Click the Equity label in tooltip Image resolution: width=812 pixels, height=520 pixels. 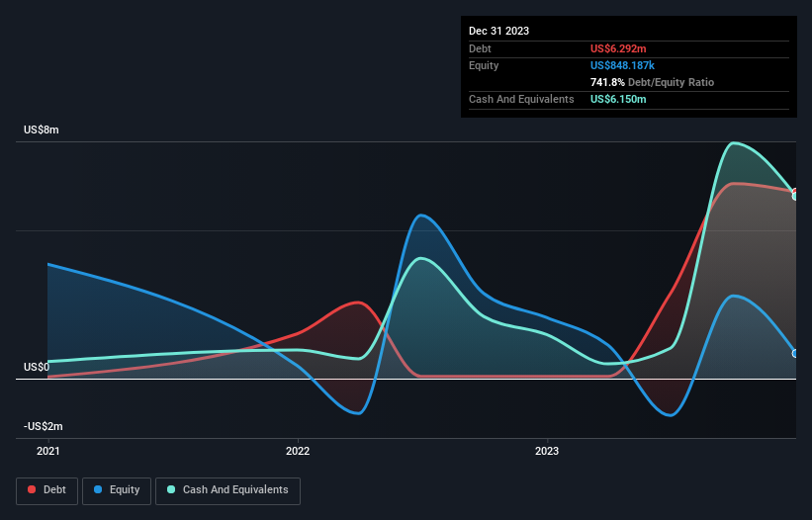click(x=484, y=65)
